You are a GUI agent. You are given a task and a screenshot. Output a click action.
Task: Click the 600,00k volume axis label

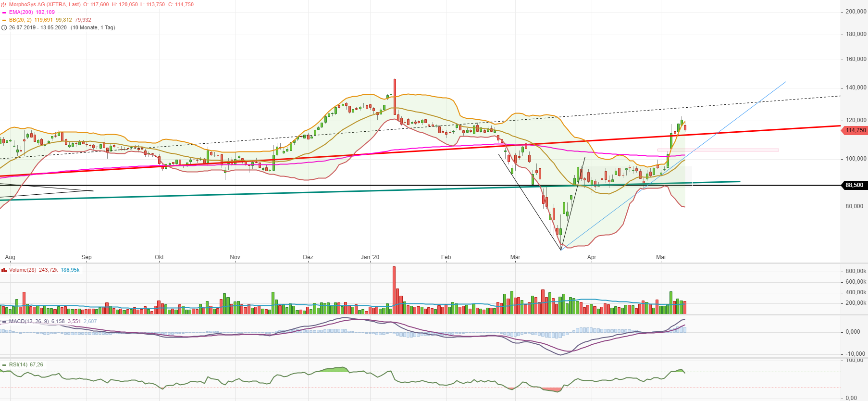coord(856,282)
